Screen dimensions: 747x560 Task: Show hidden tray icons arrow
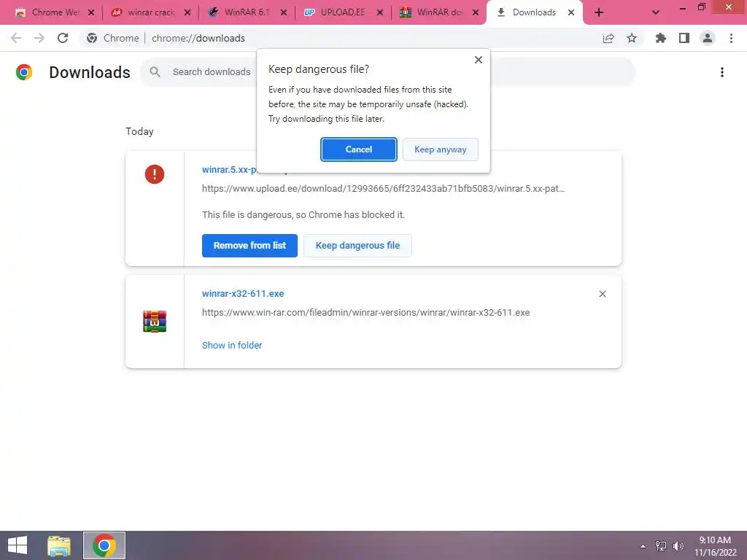tap(643, 546)
